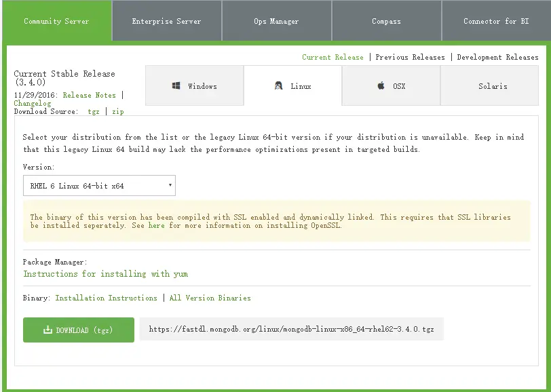The image size is (551, 392).
Task: Click the SSL enabled warning notice text
Action: point(270,221)
